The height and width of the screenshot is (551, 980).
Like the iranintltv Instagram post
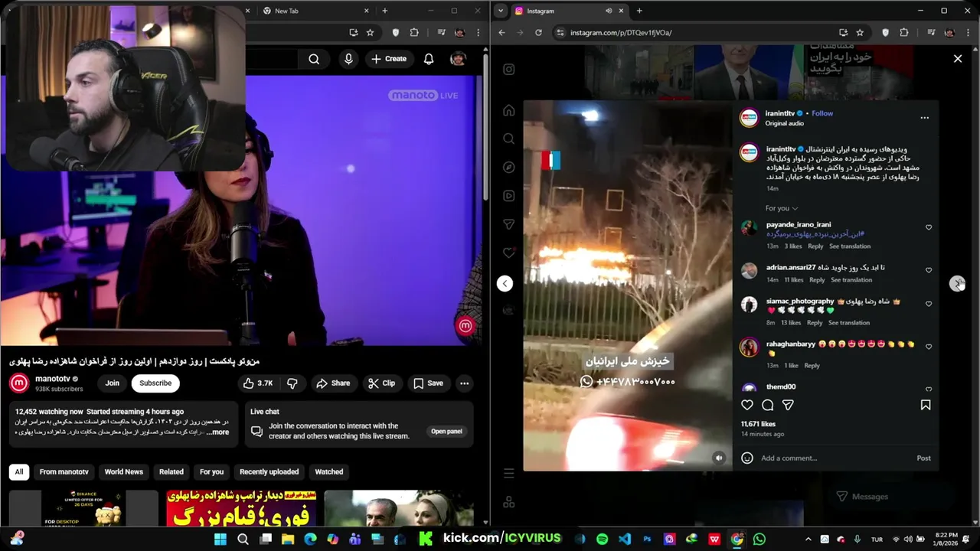pos(747,405)
